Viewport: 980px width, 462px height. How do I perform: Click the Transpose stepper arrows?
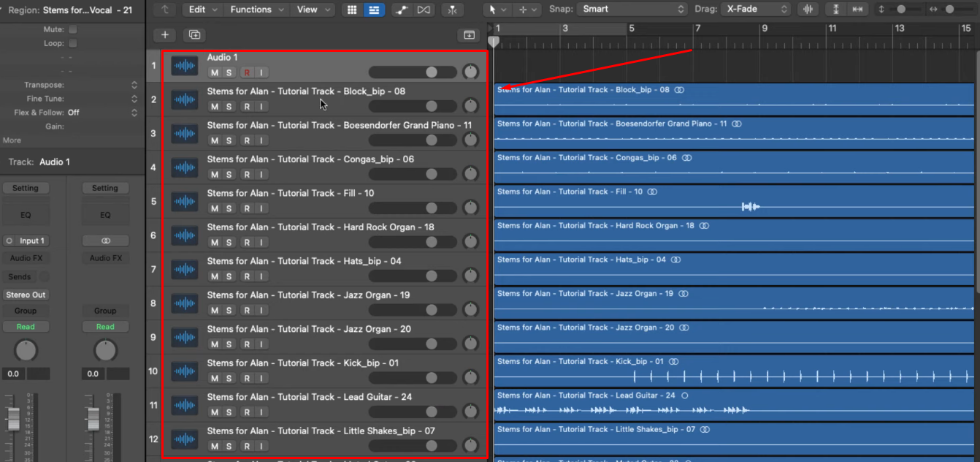[134, 85]
